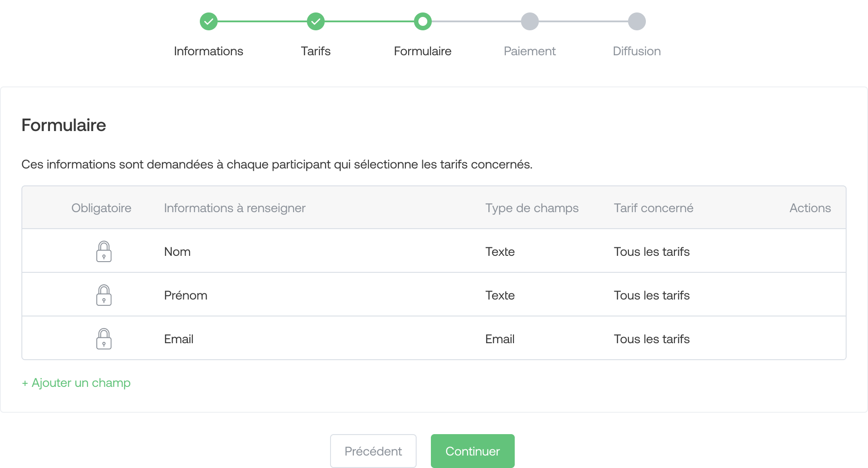Click the Obligatoire column header

(x=101, y=208)
